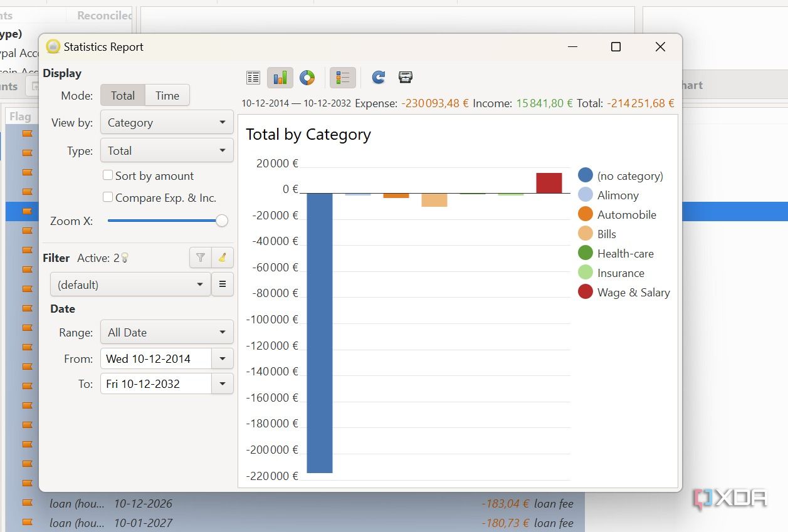Click the Bills legend color dot

[x=586, y=234]
